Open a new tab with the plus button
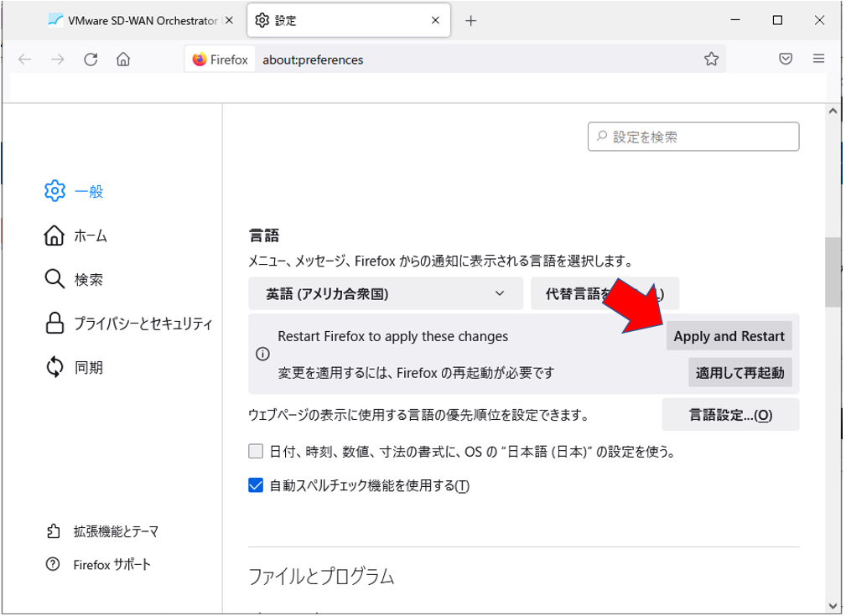Screen dimensions: 846x616 [470, 21]
